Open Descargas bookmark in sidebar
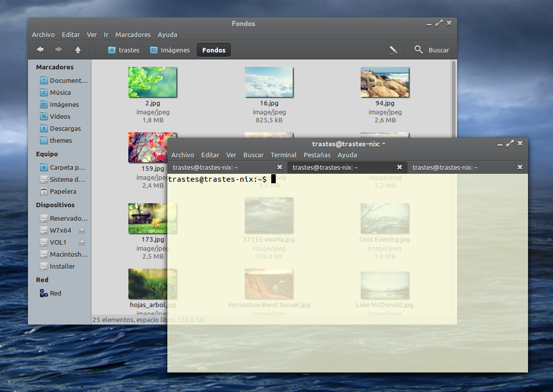 point(60,128)
